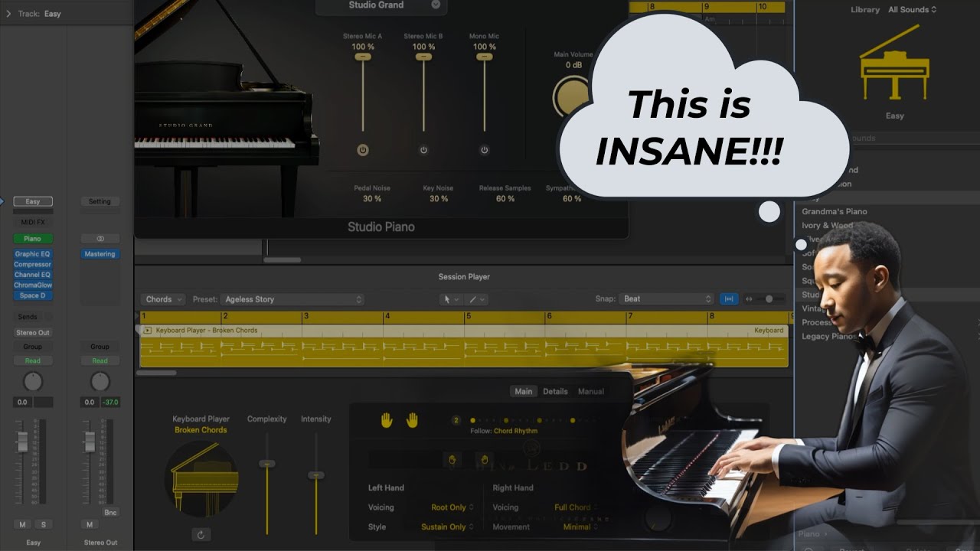
Task: Adjust the horizontal zoom slider
Action: point(769,299)
